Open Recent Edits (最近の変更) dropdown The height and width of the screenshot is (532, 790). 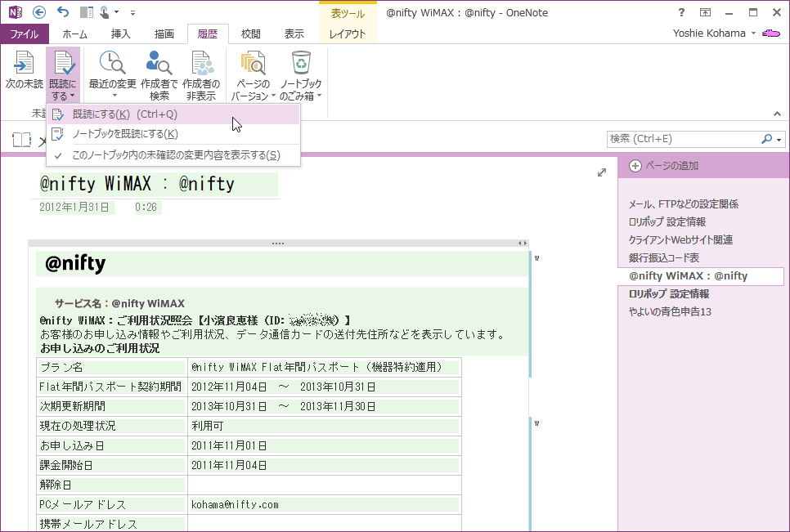[112, 75]
